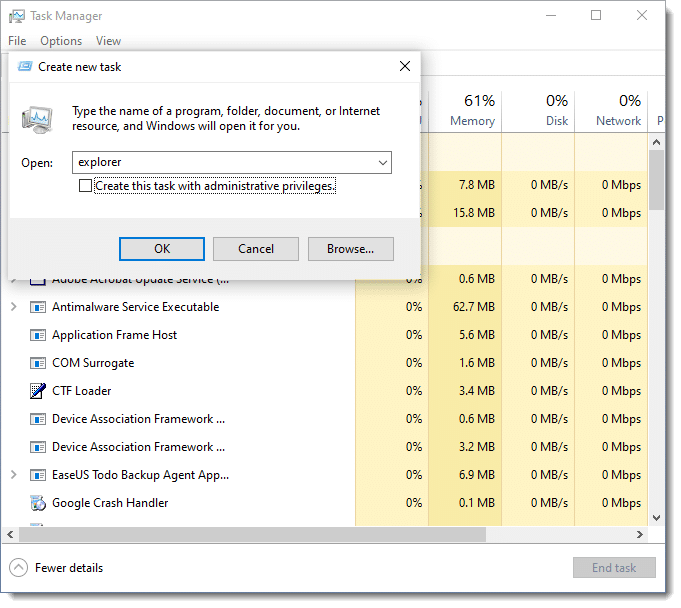Click the COM Surrogate process icon
The width and height of the screenshot is (681, 608).
38,363
